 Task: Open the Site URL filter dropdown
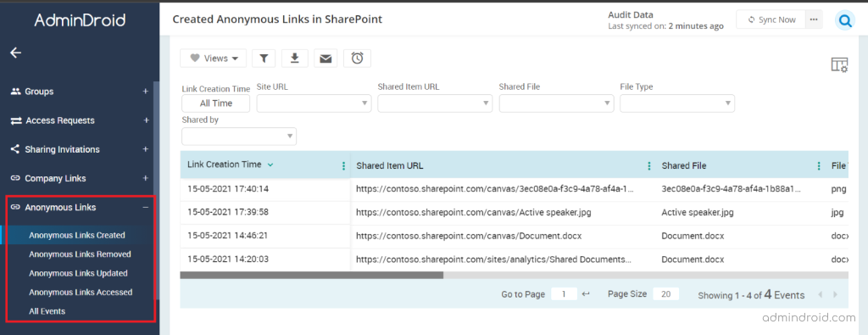click(x=314, y=103)
